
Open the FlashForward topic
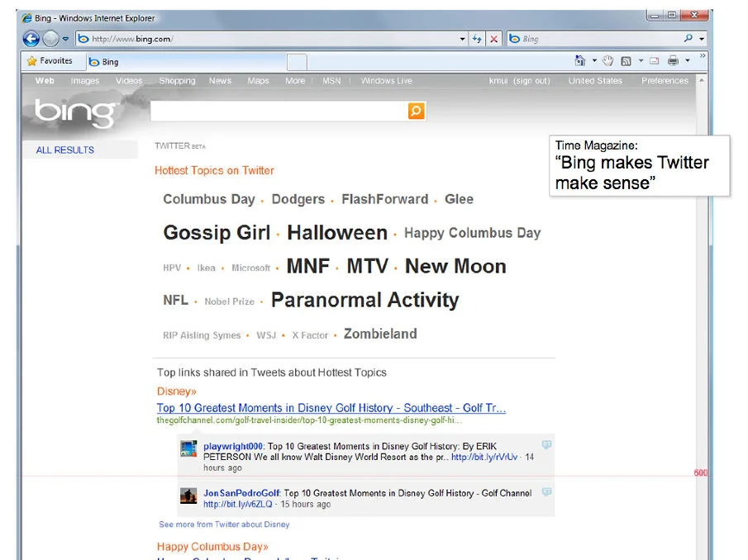[385, 199]
